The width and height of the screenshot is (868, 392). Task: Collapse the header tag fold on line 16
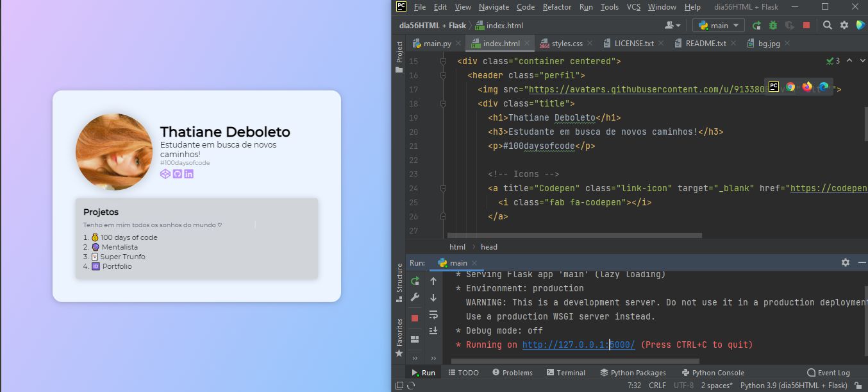click(x=443, y=76)
